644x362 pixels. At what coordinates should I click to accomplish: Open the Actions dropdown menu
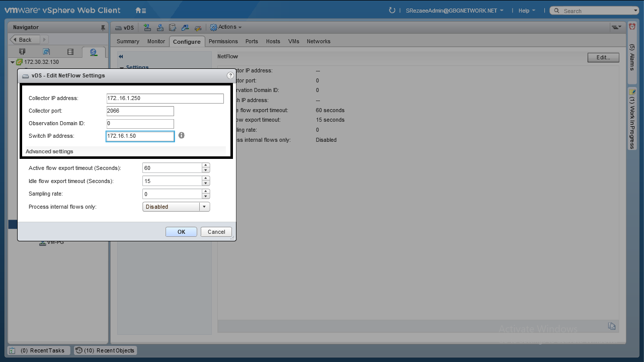coord(226,27)
